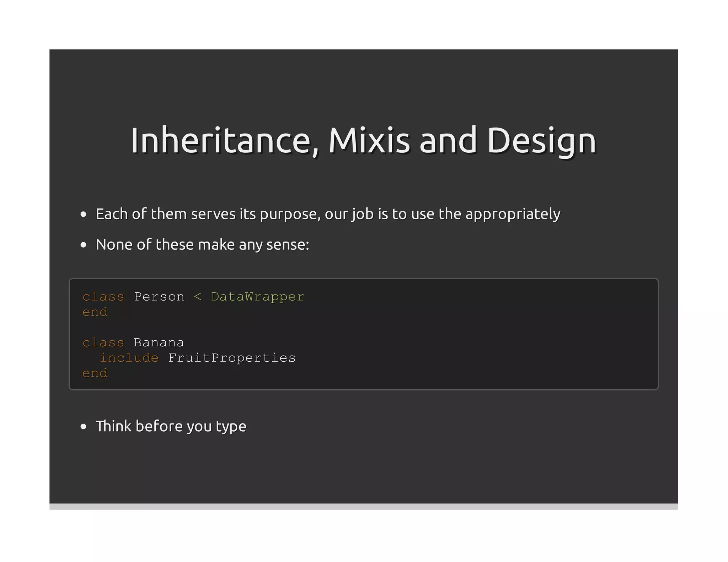Click the bullet dot before 'Think before'
Screen dimensions: 728x562
[x=84, y=427]
